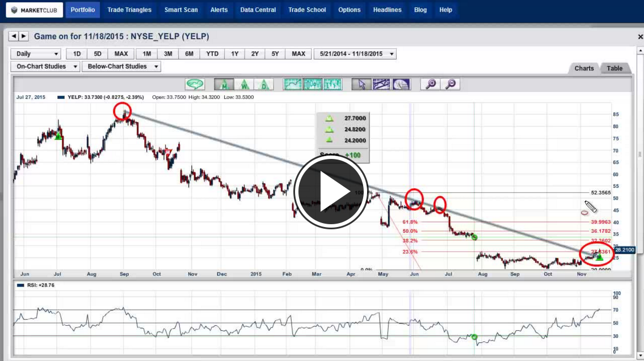Select the Fibonacci drawing tool
The width and height of the screenshot is (644, 361).
401,84
